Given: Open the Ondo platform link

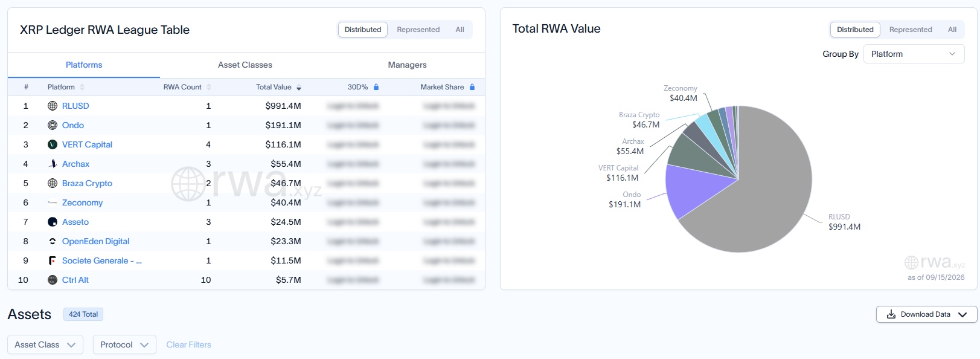Looking at the screenshot, I should 73,125.
